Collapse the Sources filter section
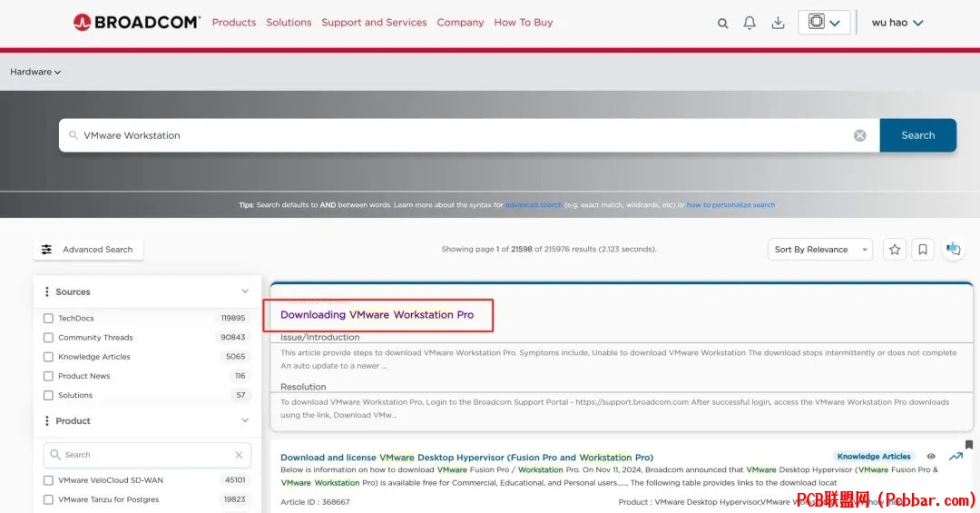Viewport: 980px width, 513px height. click(x=245, y=291)
